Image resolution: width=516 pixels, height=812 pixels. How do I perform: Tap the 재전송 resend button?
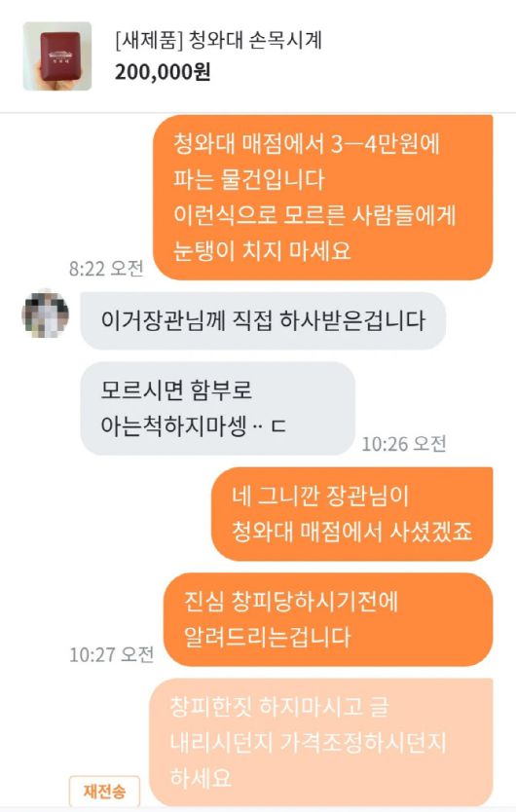pos(104,791)
